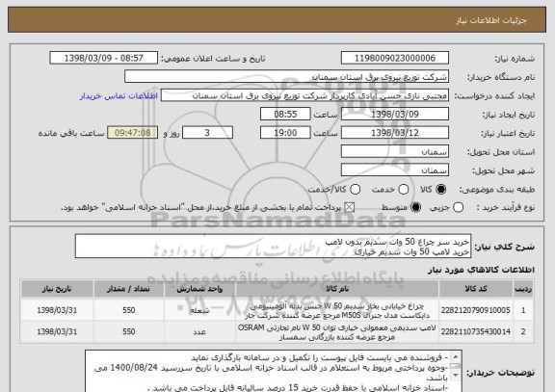555x392 pixels.
Task: Toggle the Islamic treasury payment checkbox
Action: (350, 207)
